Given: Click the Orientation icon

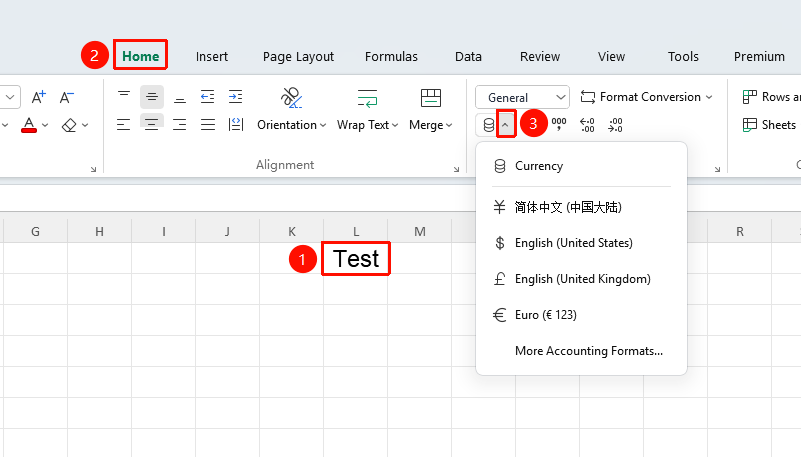Looking at the screenshot, I should pyautogui.click(x=291, y=98).
